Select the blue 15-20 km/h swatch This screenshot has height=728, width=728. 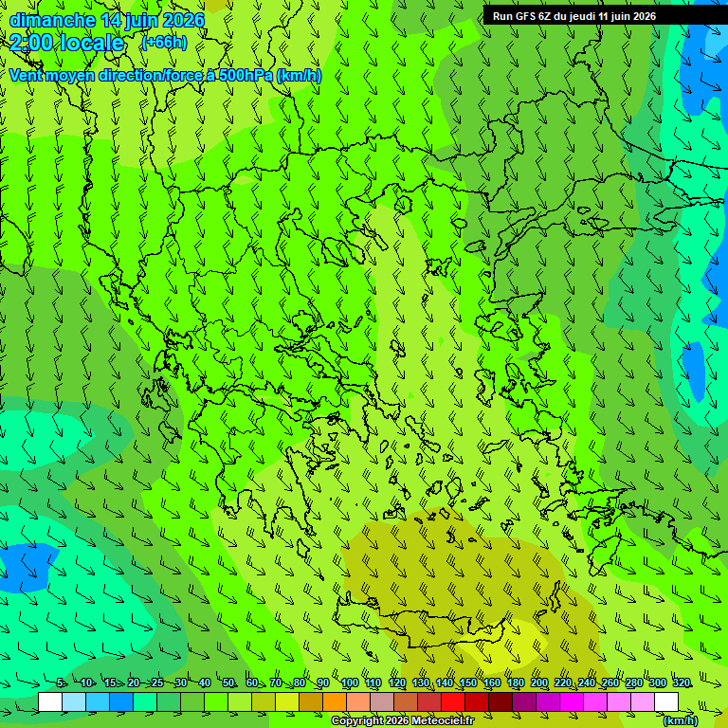tap(121, 701)
